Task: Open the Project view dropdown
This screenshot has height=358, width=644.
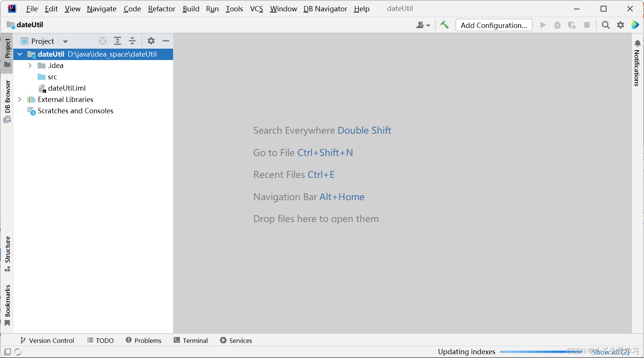Action: click(65, 42)
